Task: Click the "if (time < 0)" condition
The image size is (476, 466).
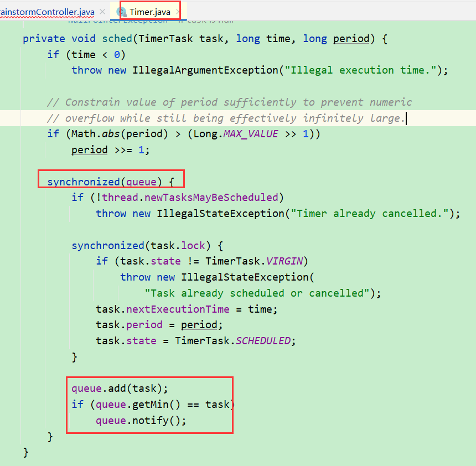Action: pyautogui.click(x=86, y=54)
